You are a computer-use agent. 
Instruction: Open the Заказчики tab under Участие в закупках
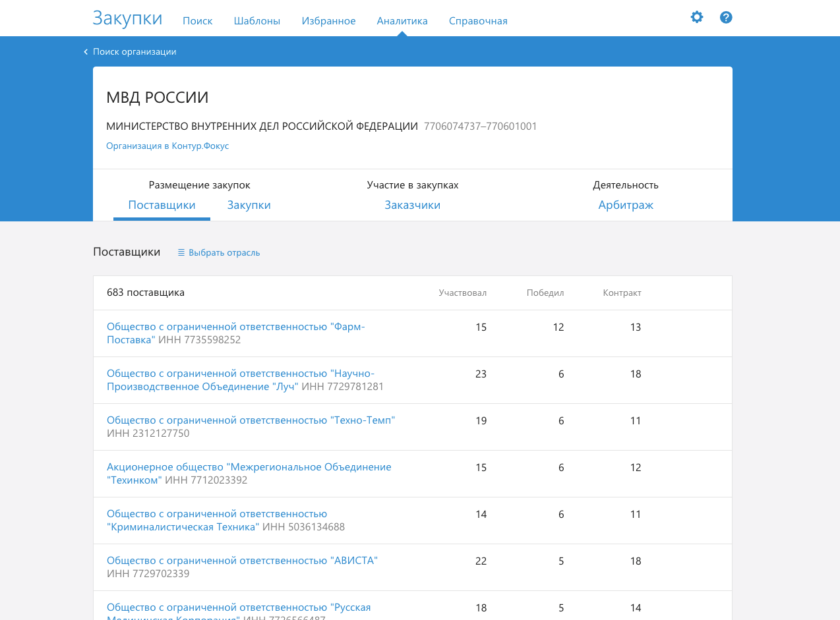412,205
